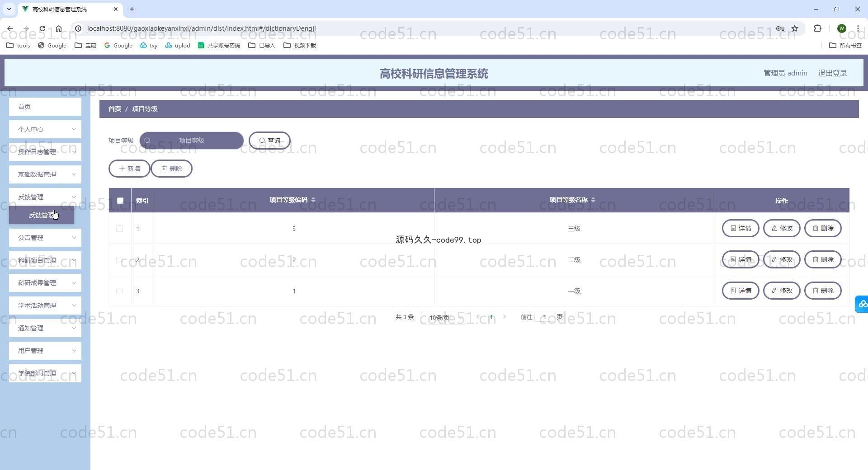The width and height of the screenshot is (868, 470).
Task: Open the tools bookmark folder
Action: pyautogui.click(x=18, y=45)
